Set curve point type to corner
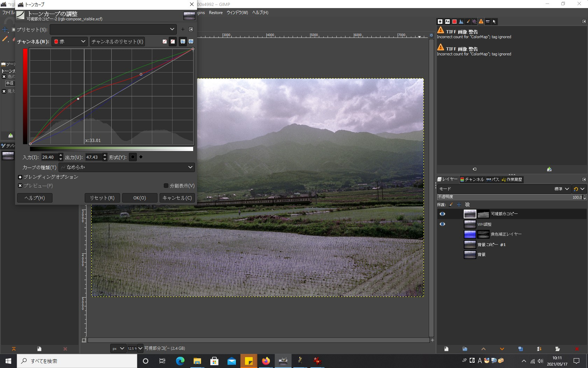The width and height of the screenshot is (588, 368). tap(141, 157)
